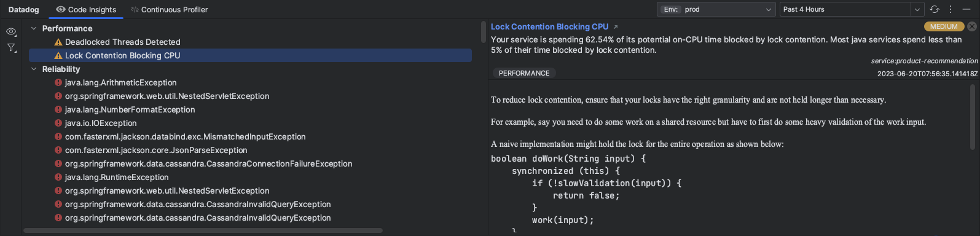Click the 2023-06-20 timestamp text
The image size is (980, 236).
927,74
